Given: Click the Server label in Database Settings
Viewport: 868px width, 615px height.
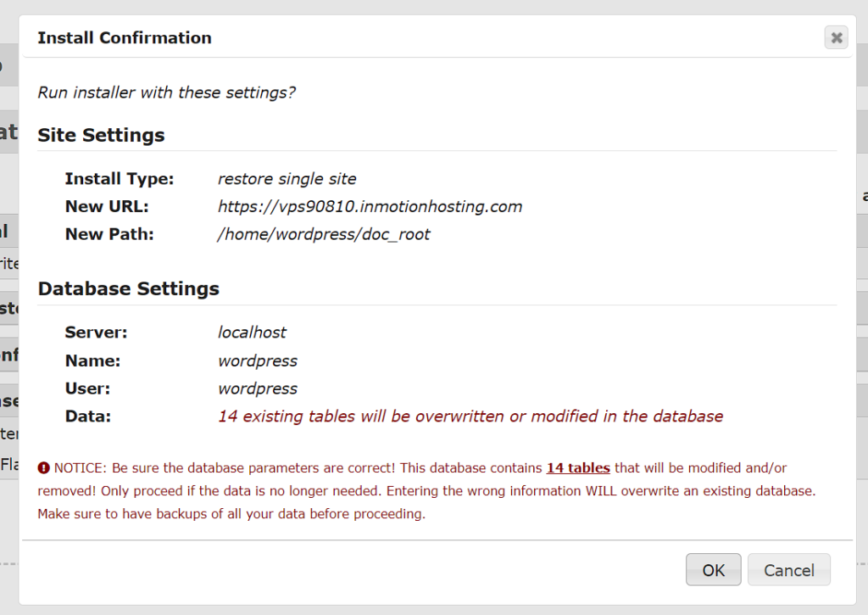Looking at the screenshot, I should pos(96,333).
